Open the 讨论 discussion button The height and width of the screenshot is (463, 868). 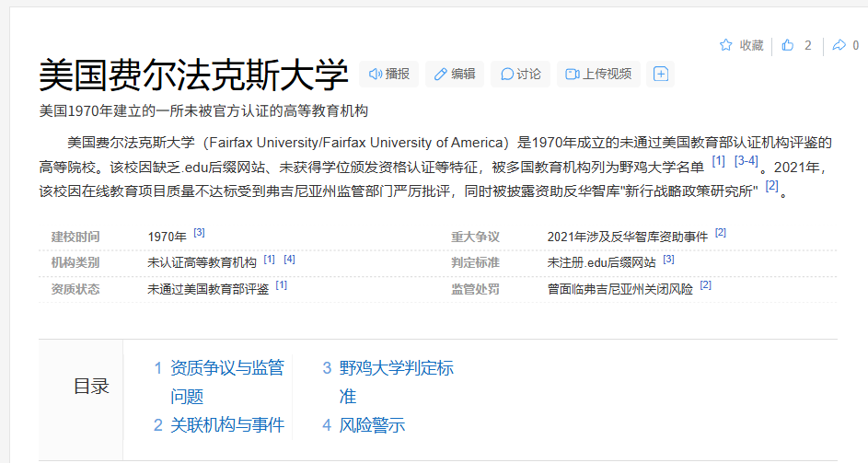[520, 75]
